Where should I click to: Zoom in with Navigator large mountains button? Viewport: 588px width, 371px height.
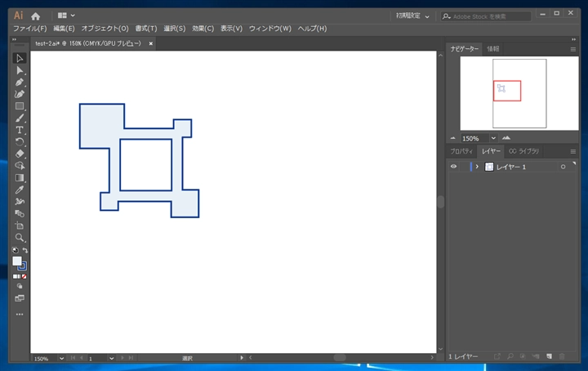pos(506,137)
